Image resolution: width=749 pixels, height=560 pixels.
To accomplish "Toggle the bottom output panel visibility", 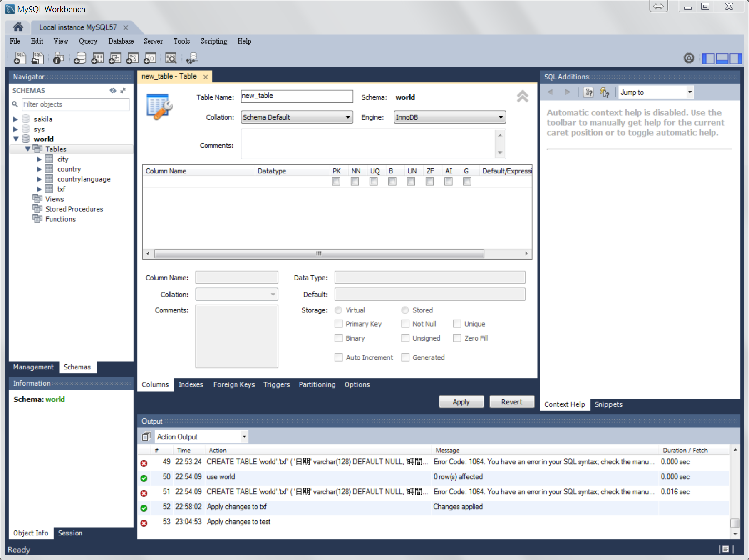I will [722, 59].
